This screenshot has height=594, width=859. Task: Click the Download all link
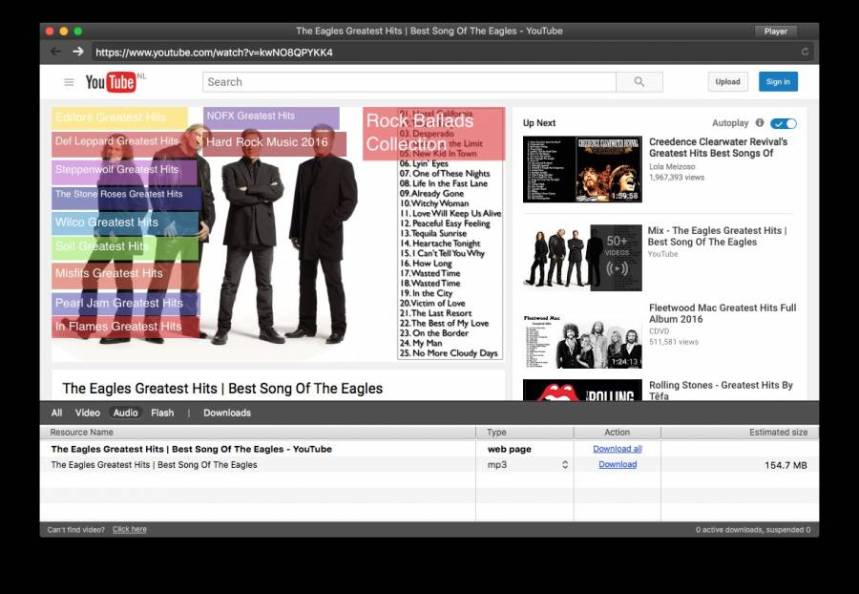(x=617, y=449)
